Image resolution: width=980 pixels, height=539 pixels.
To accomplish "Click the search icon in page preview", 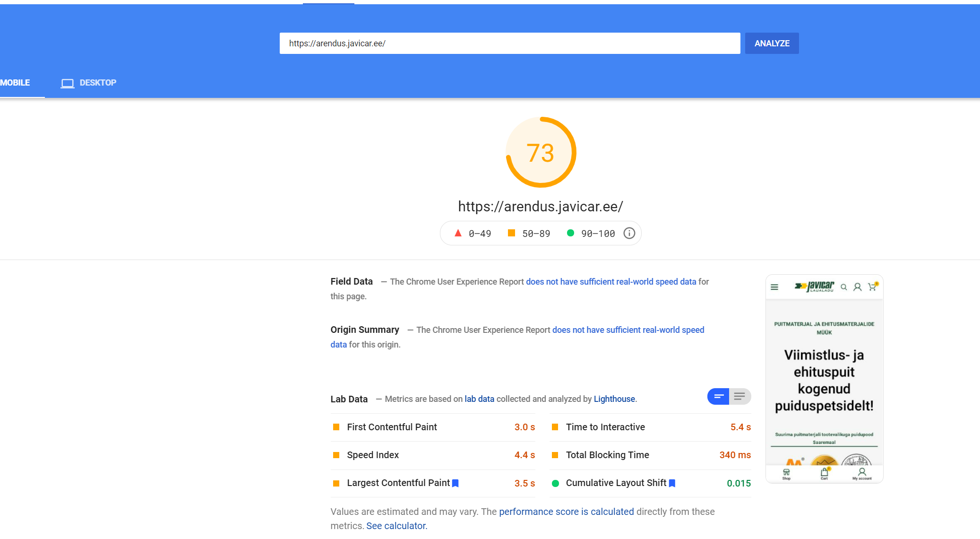I will coord(843,287).
